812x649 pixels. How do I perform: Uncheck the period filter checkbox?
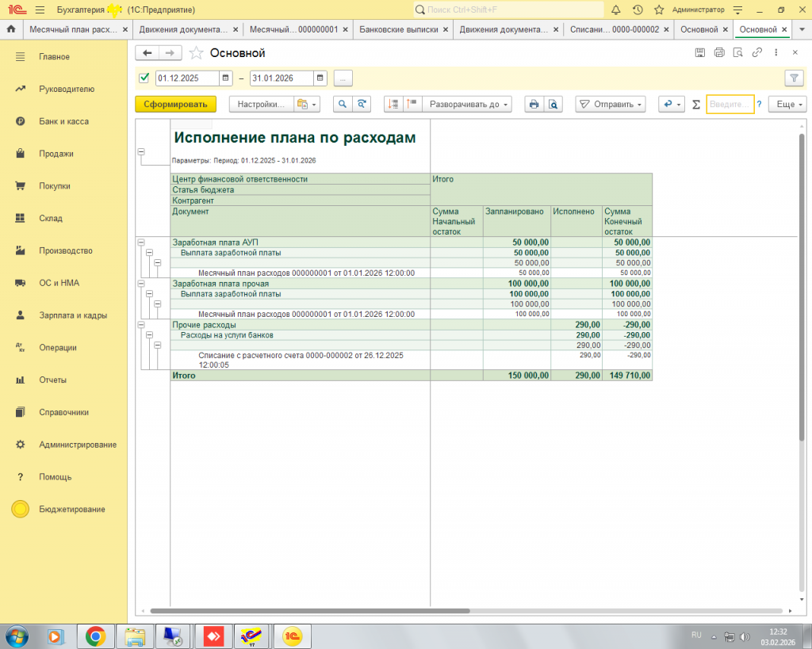pos(144,78)
